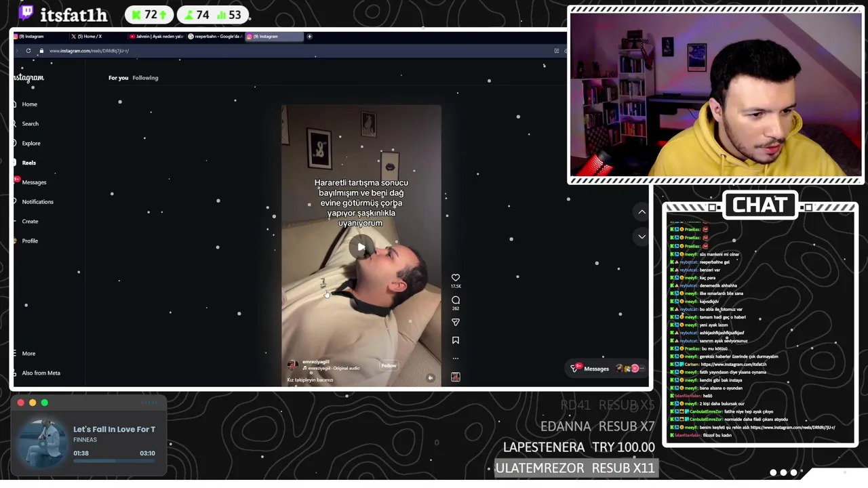Click the Twitch logo icon

(26, 13)
